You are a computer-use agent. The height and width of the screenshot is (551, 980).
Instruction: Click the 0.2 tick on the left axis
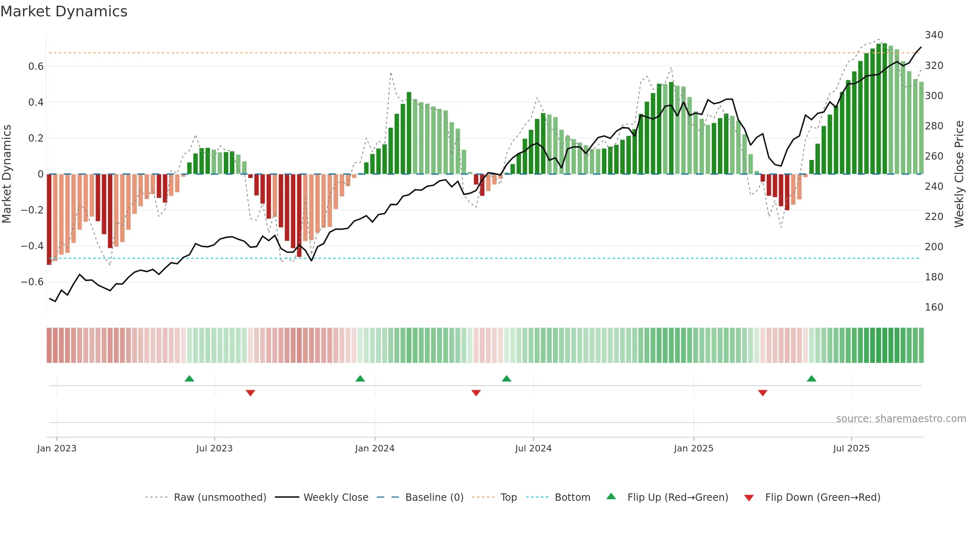coord(36,138)
